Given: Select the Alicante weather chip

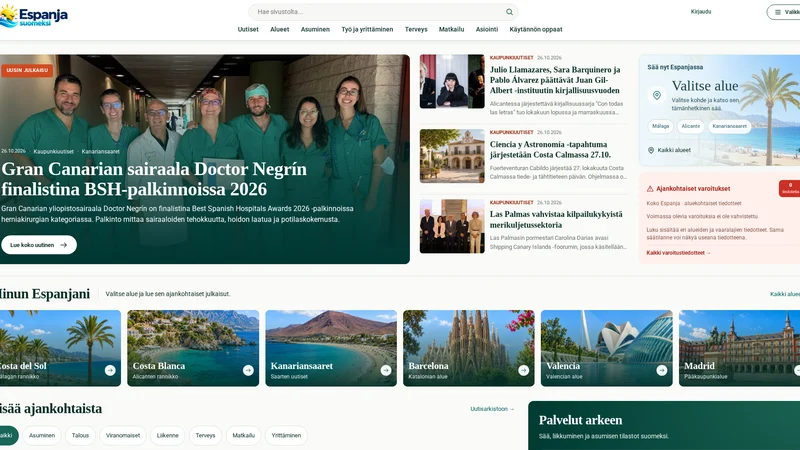Looking at the screenshot, I should click(x=691, y=126).
